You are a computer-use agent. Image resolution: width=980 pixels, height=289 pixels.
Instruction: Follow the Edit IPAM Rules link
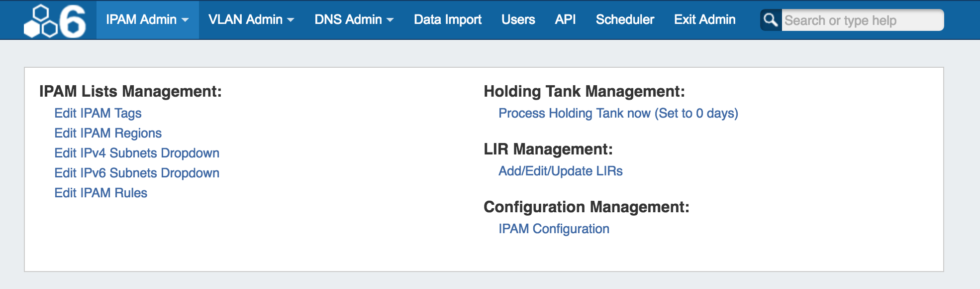101,193
